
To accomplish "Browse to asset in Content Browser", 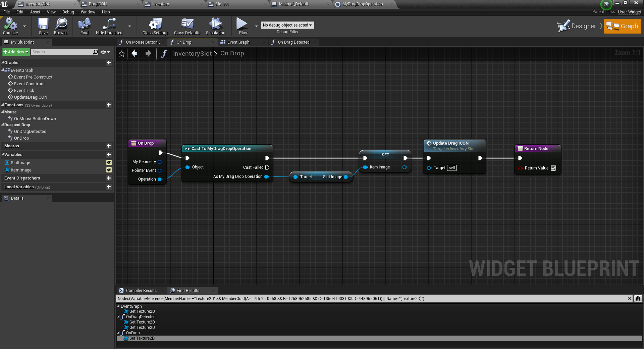I will 61,26.
